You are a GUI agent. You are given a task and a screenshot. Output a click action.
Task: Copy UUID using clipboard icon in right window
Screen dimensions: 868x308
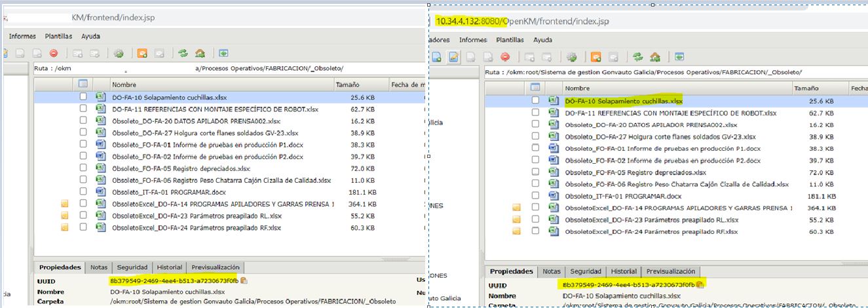pyautogui.click(x=700, y=285)
